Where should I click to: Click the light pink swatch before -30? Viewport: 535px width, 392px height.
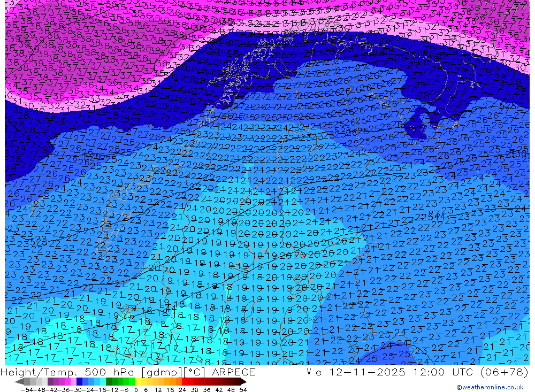(x=73, y=381)
